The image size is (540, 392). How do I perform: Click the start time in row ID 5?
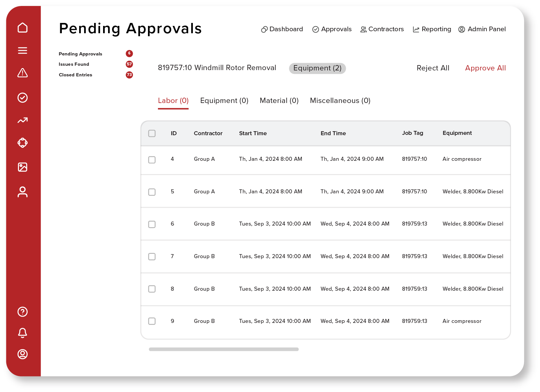pos(271,192)
